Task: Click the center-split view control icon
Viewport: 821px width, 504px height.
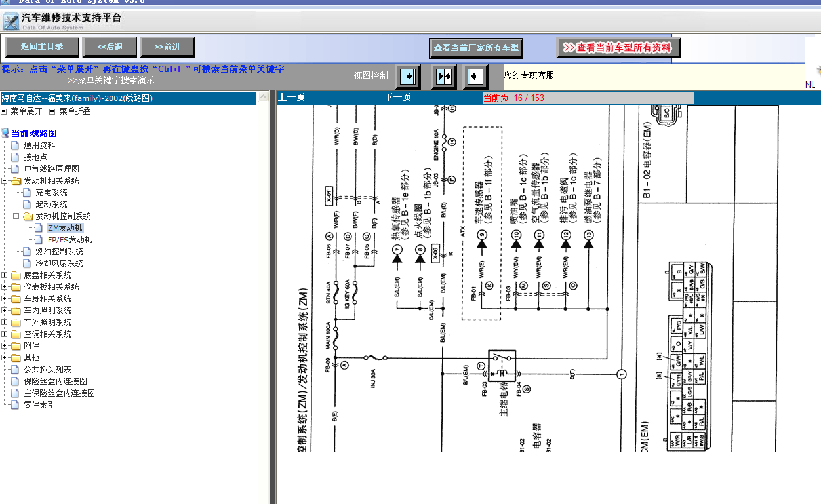Action: click(444, 77)
